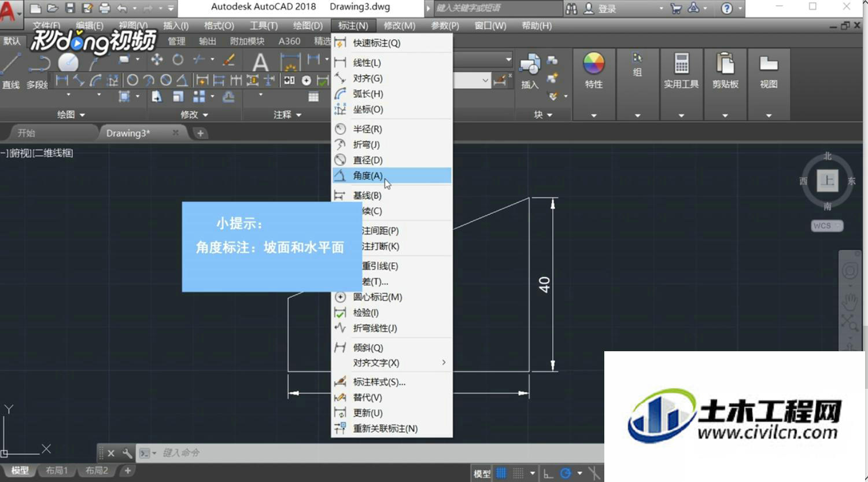Select the 直线 line tool
Viewport: 868px width, 482px height.
click(x=11, y=71)
